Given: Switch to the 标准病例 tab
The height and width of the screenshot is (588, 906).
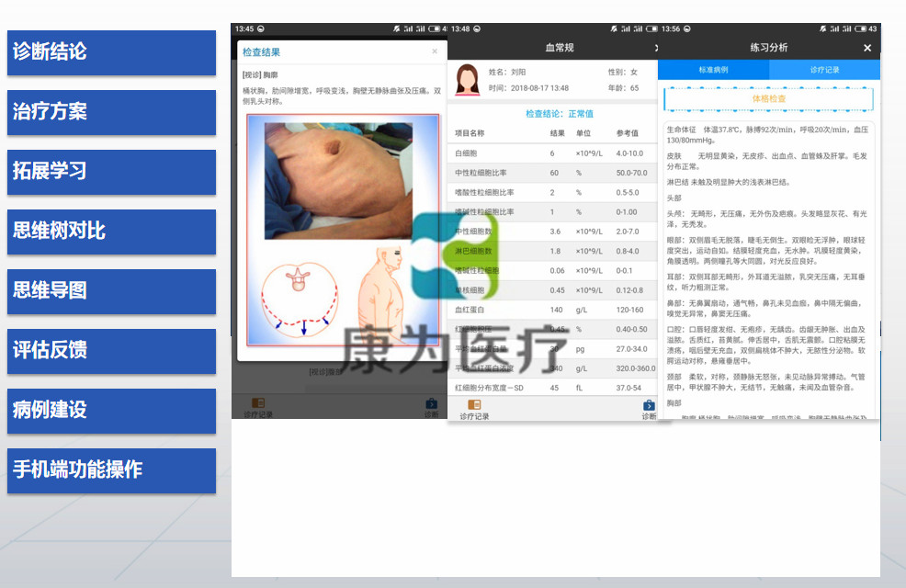Looking at the screenshot, I should click(715, 69).
